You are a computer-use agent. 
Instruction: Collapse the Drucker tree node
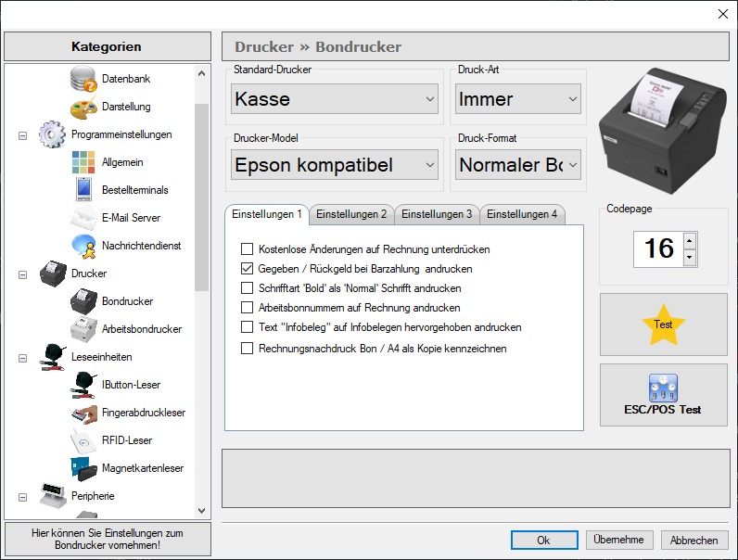pos(22,274)
